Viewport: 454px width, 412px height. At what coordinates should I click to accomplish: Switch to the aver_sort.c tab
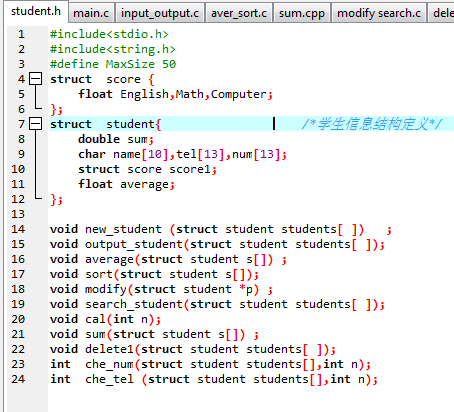coord(239,13)
